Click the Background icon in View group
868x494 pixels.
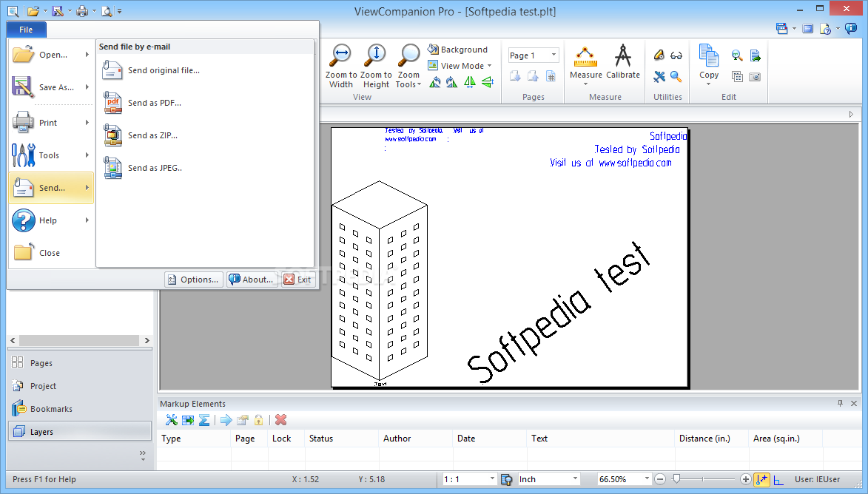[x=433, y=50]
